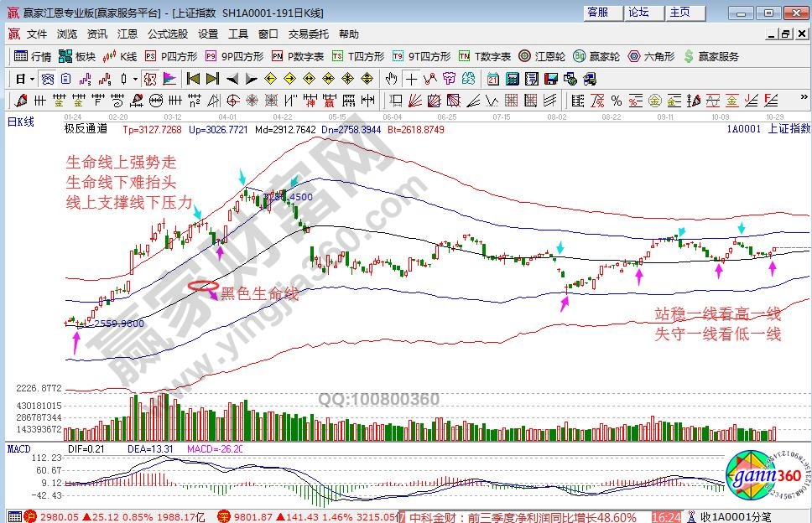Click the save floppy disk icon
Viewport: 812px width, 523px height.
pyautogui.click(x=551, y=79)
